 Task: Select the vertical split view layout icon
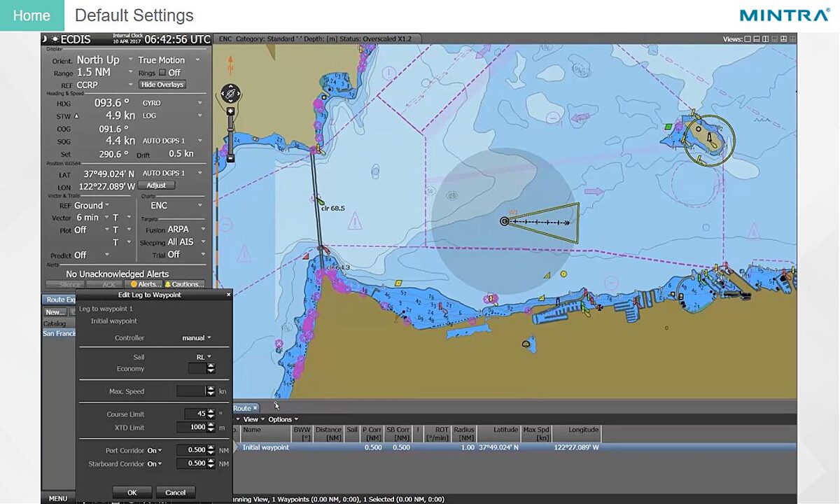[766, 39]
